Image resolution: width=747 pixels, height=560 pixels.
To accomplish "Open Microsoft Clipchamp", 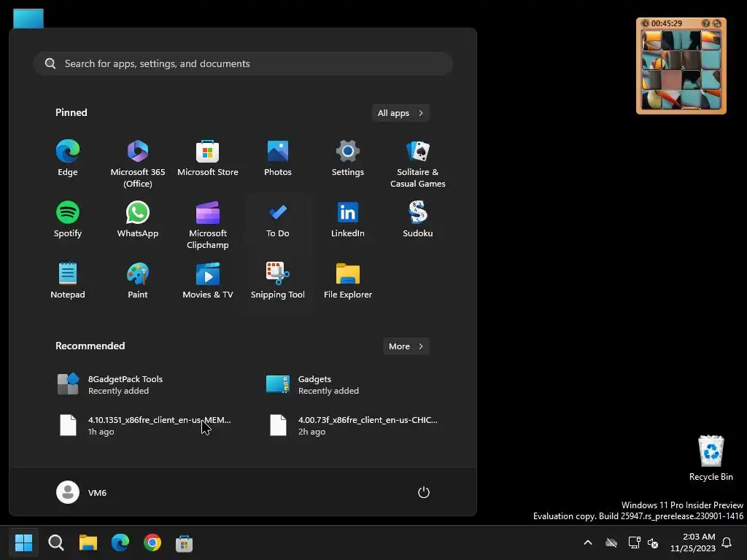I will [208, 225].
